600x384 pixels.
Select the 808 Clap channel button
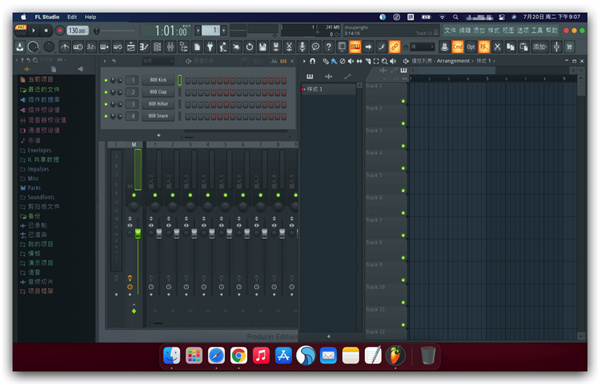pos(158,92)
